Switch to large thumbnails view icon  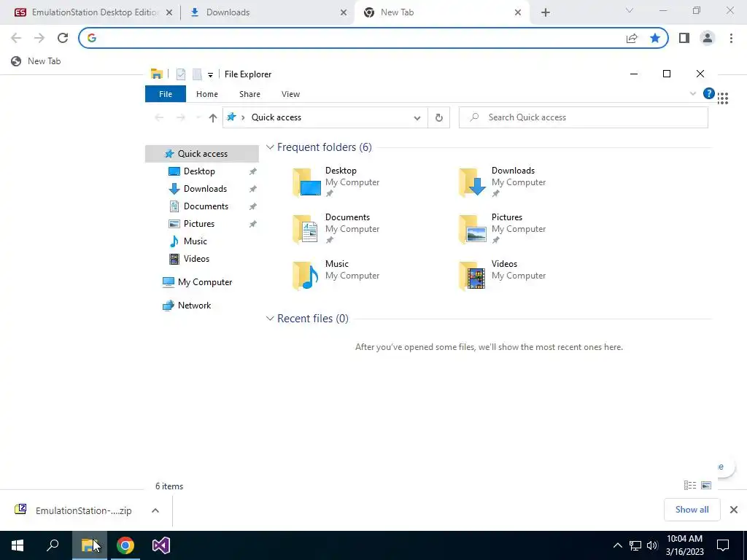[706, 485]
